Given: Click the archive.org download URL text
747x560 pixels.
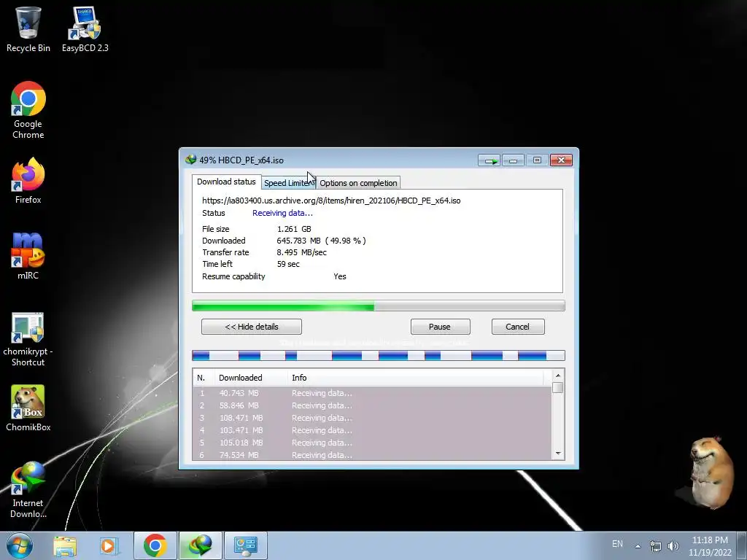Looking at the screenshot, I should coord(331,201).
